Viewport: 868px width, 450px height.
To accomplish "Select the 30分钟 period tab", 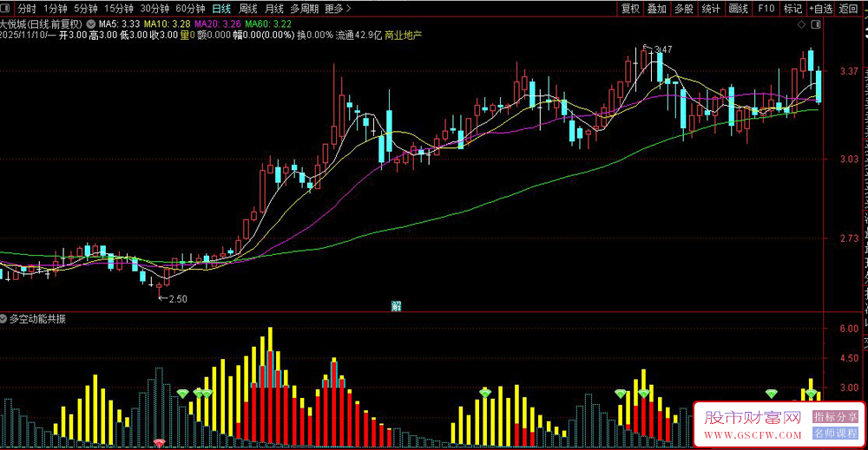I will click(155, 9).
